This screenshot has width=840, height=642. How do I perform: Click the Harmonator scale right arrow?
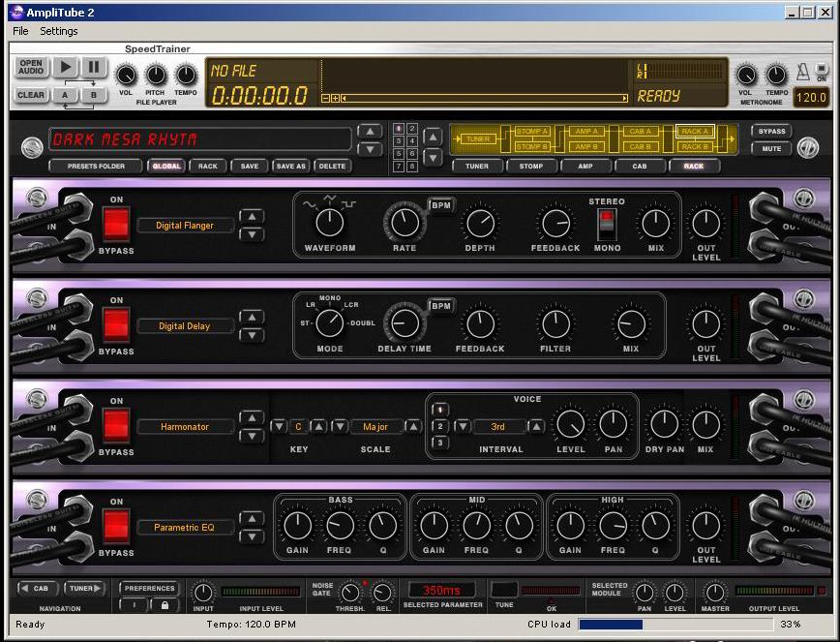[x=412, y=426]
